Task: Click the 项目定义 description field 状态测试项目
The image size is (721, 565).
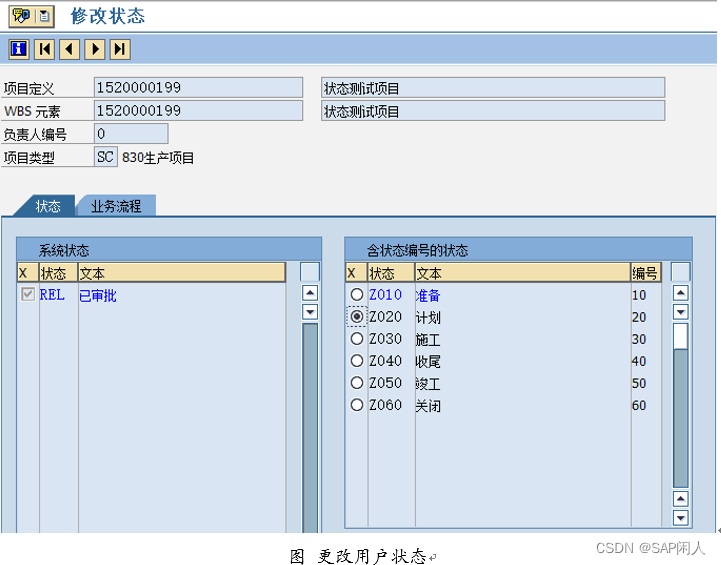Action: 493,87
